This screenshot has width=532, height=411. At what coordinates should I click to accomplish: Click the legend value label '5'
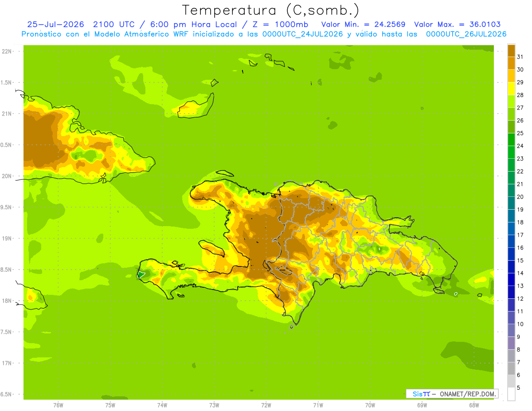pos(518,388)
